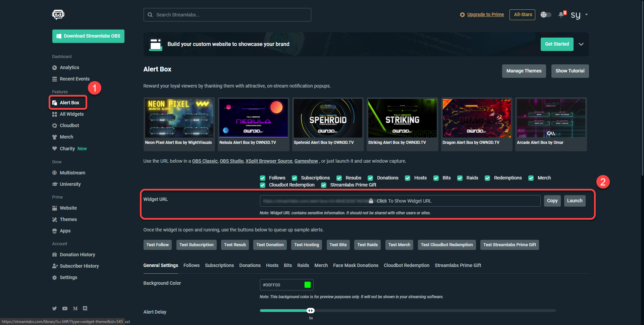
Task: Launch the alert box widget
Action: (575, 201)
